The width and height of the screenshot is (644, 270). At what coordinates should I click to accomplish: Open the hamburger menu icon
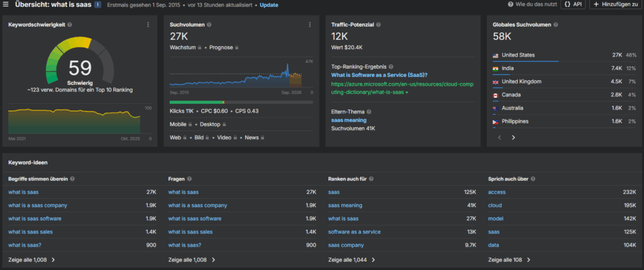click(x=6, y=5)
